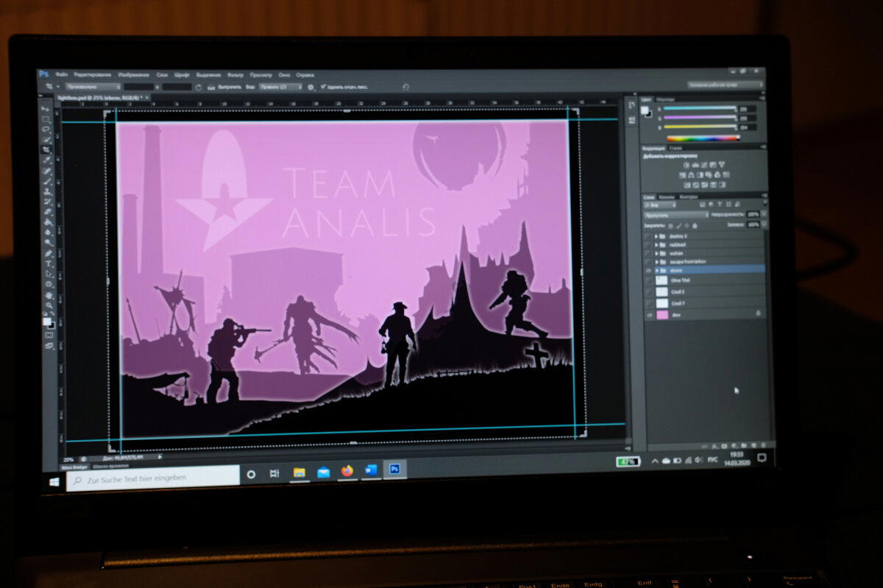Click the Photoshop Ps logo icon
The width and height of the screenshot is (883, 588).
(x=43, y=74)
